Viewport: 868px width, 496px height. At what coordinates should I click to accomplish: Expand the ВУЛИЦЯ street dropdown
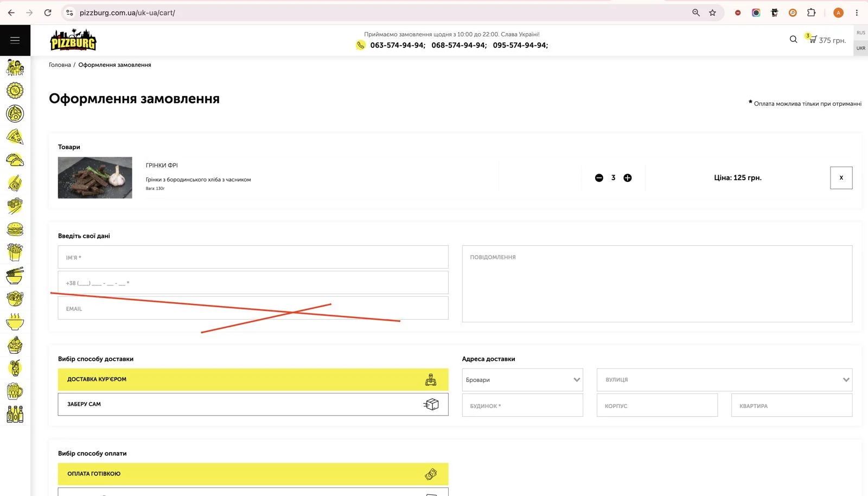725,380
